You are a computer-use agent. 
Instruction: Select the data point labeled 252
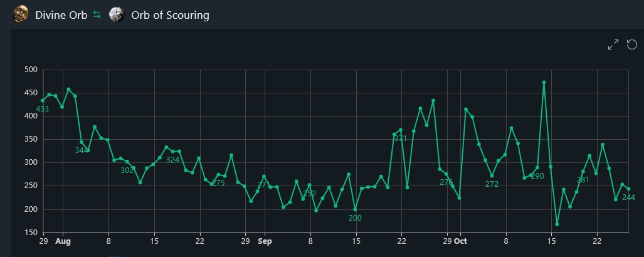[x=309, y=185]
